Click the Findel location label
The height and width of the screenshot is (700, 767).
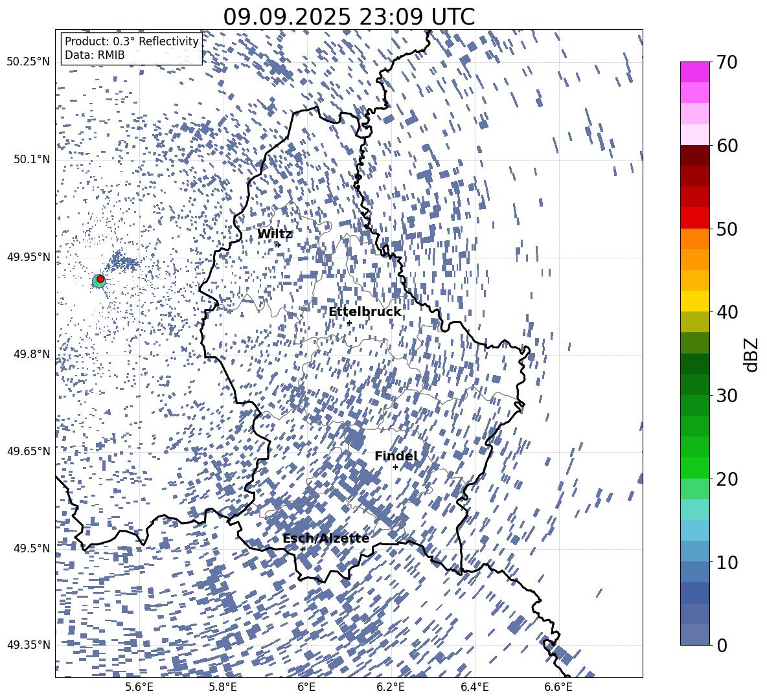tap(396, 456)
